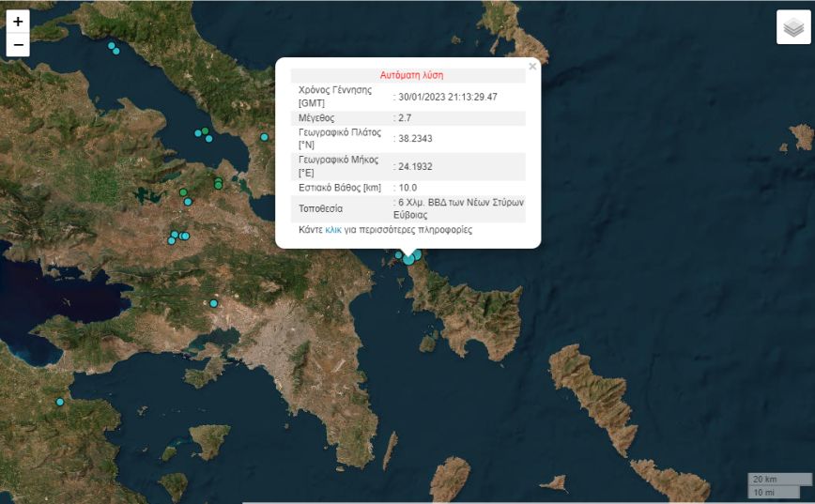This screenshot has height=504, width=815.
Task: Select the lone cyan marker northwest of Athens
Action: (214, 303)
